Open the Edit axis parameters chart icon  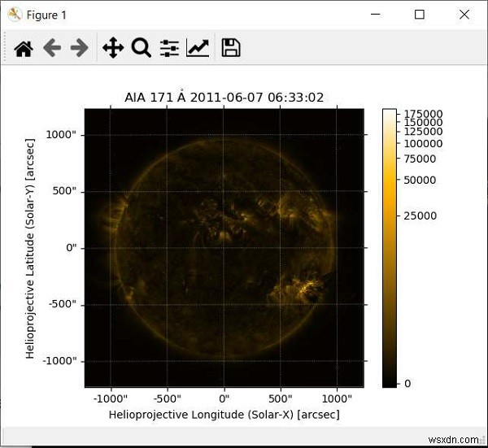198,49
